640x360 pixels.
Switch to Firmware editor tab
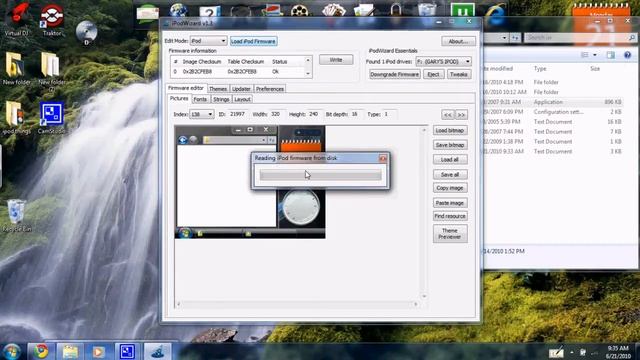pyautogui.click(x=186, y=88)
